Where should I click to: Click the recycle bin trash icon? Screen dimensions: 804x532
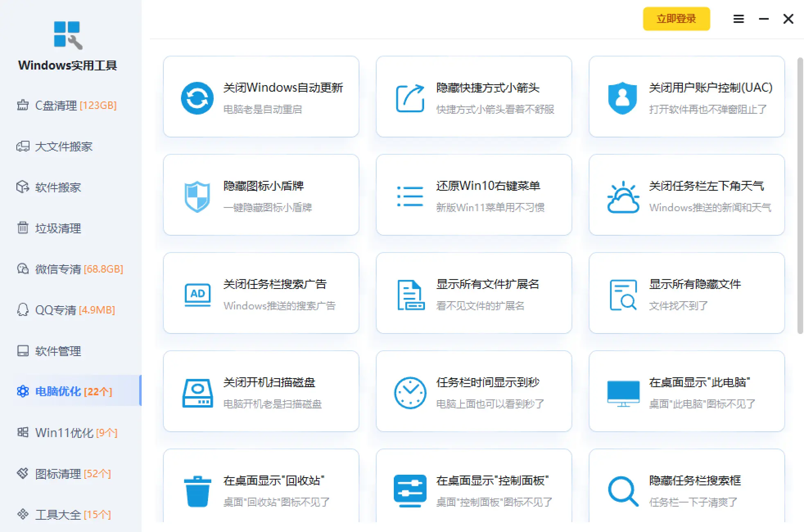197,491
